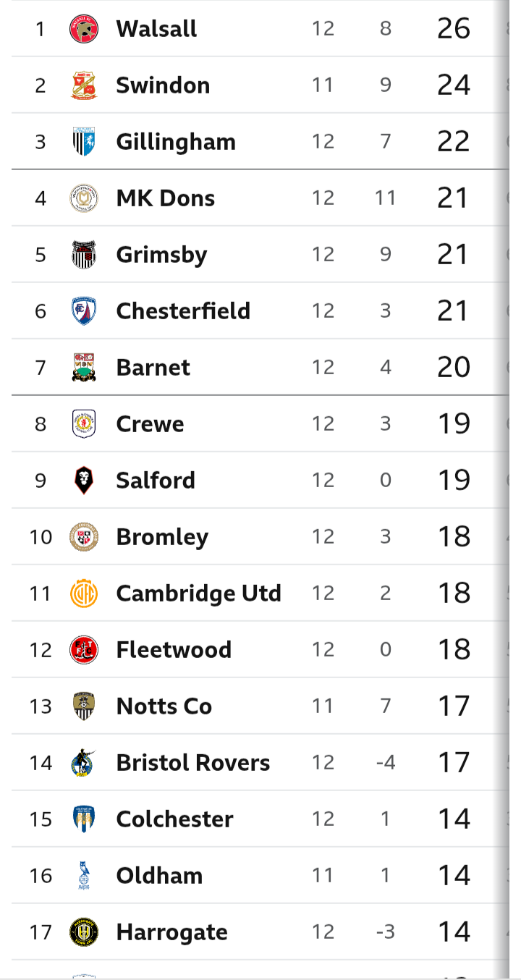Click Walsall's 26 points value
The image size is (521, 980).
click(x=454, y=29)
